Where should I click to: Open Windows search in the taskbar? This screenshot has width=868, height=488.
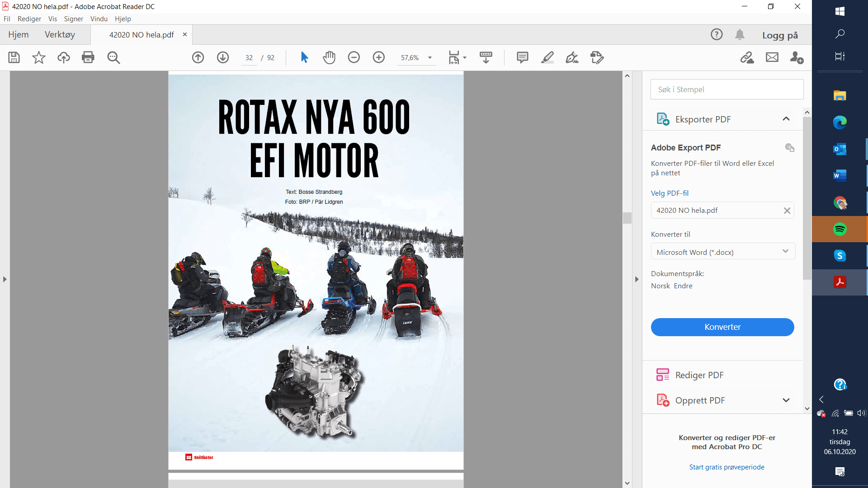click(840, 34)
